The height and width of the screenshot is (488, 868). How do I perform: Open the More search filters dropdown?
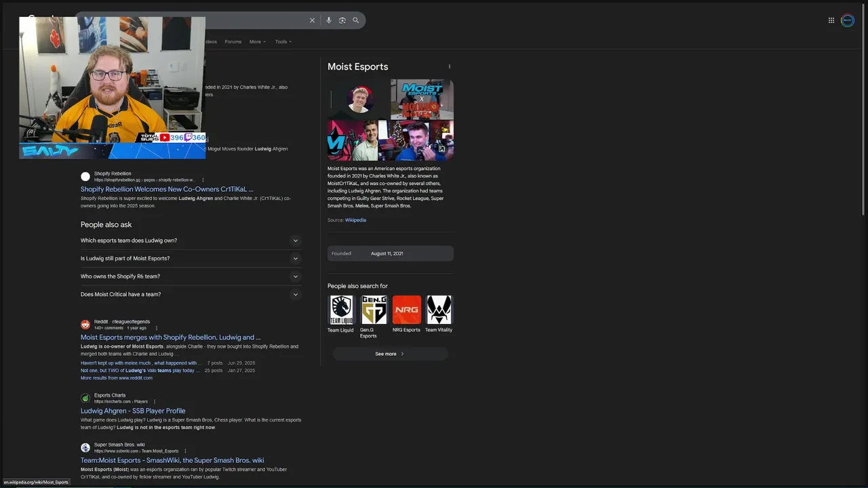[257, 42]
